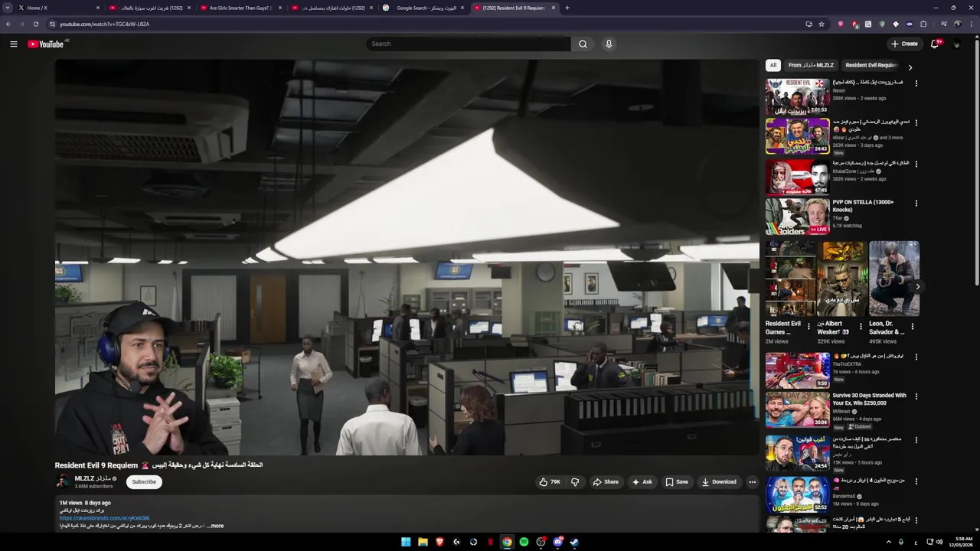Screen dimensions: 980x551
Task: Open Brave browser from the taskbar
Action: pyautogui.click(x=439, y=542)
